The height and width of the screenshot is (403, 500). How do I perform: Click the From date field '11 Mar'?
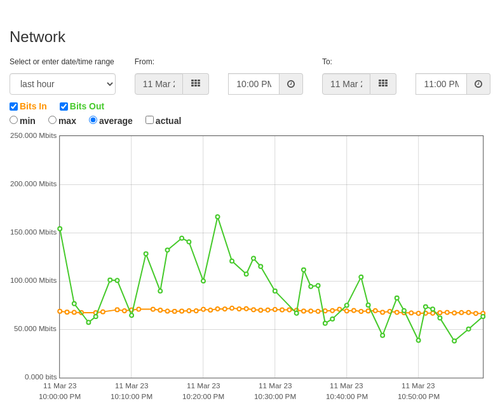point(159,84)
